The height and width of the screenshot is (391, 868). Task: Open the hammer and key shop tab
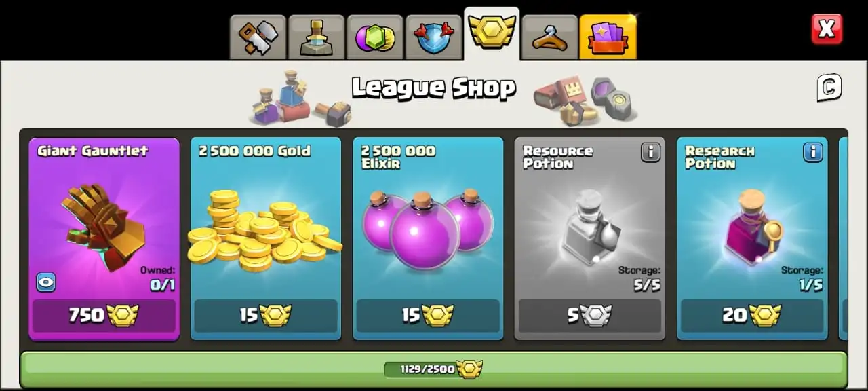pos(258,37)
